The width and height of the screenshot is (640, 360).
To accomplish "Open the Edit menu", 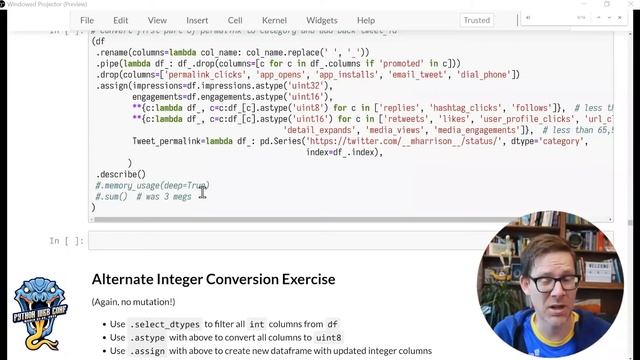I will [120, 20].
